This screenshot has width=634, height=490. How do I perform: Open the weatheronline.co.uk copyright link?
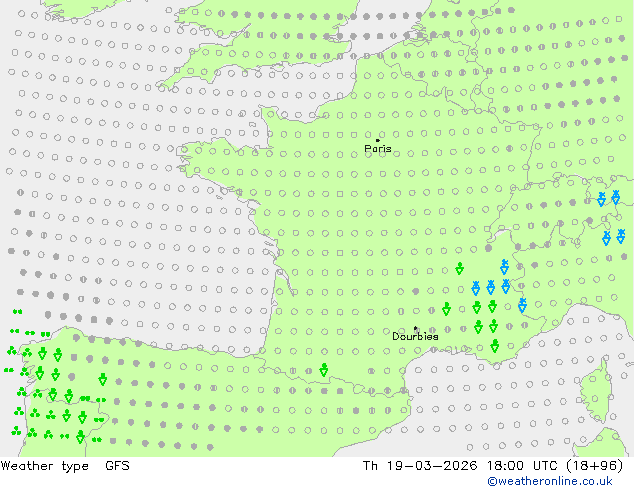coord(550,481)
